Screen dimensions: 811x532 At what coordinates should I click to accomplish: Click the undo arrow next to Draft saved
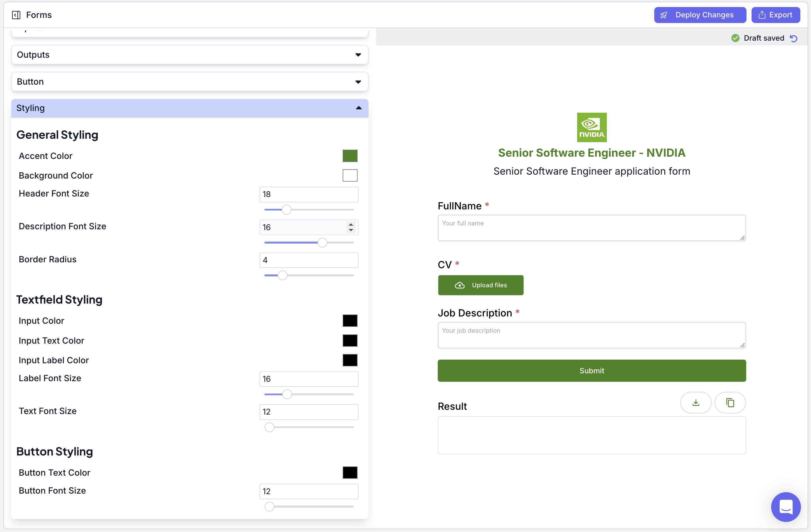[794, 38]
